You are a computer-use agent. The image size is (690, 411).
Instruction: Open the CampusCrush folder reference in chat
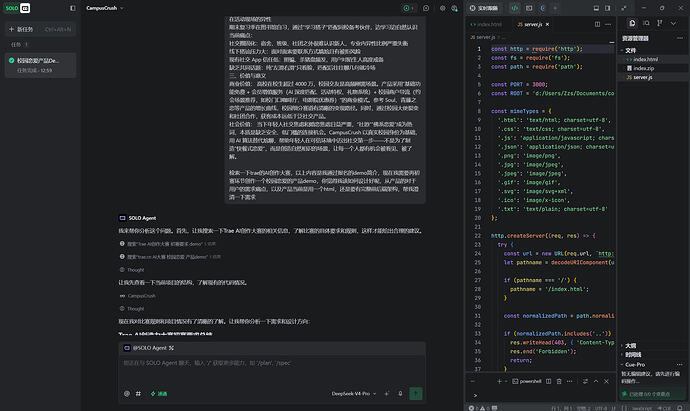tap(138, 296)
